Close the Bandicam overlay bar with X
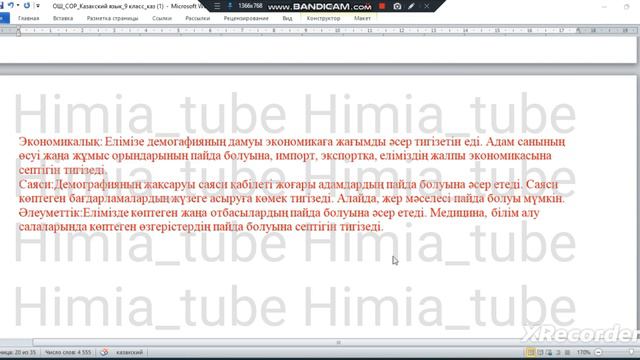This screenshot has height=360, width=640. point(427,6)
